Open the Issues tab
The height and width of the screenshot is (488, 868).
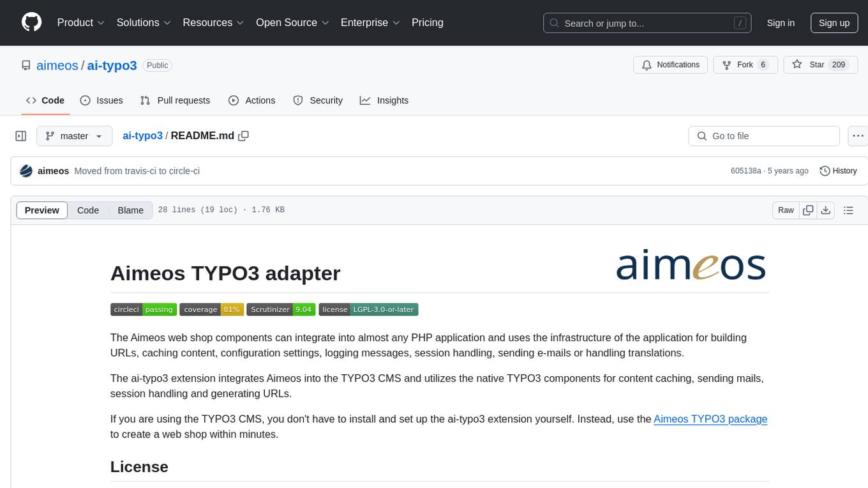click(x=101, y=100)
